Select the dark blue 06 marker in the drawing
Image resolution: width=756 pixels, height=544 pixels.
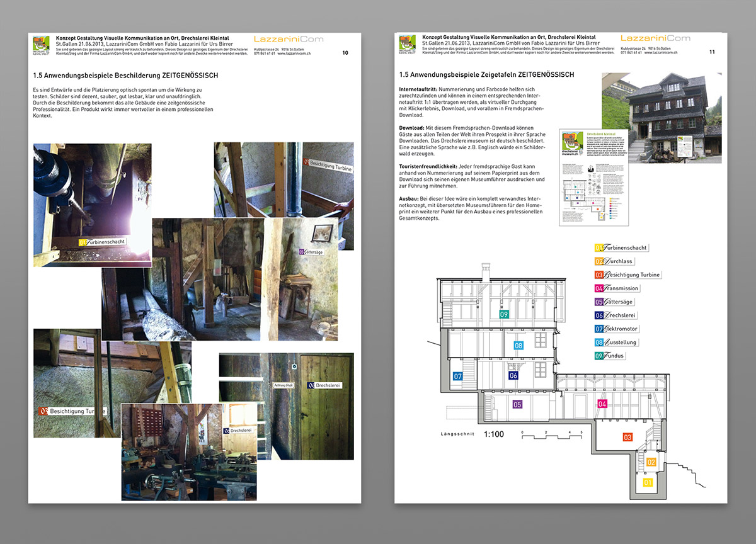click(513, 376)
